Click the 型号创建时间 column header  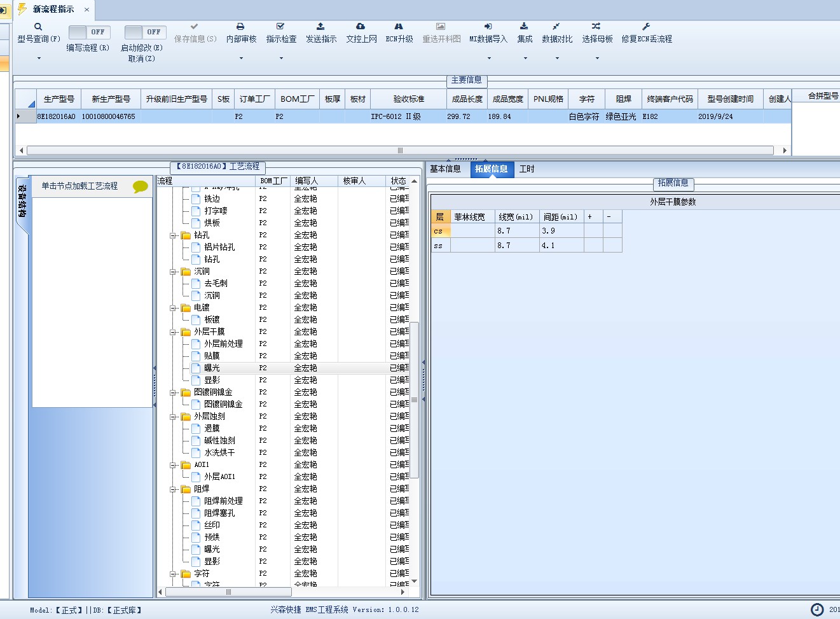point(730,99)
